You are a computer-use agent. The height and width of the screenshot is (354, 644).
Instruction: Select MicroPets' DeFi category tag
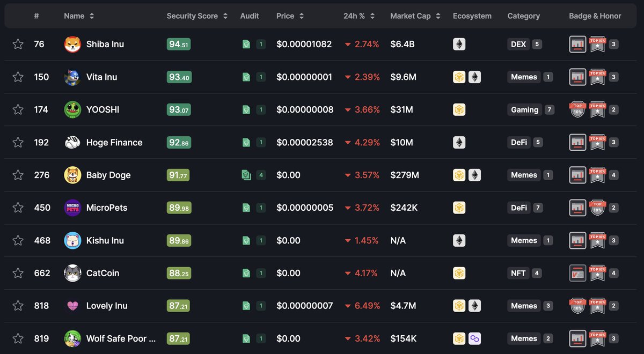519,208
